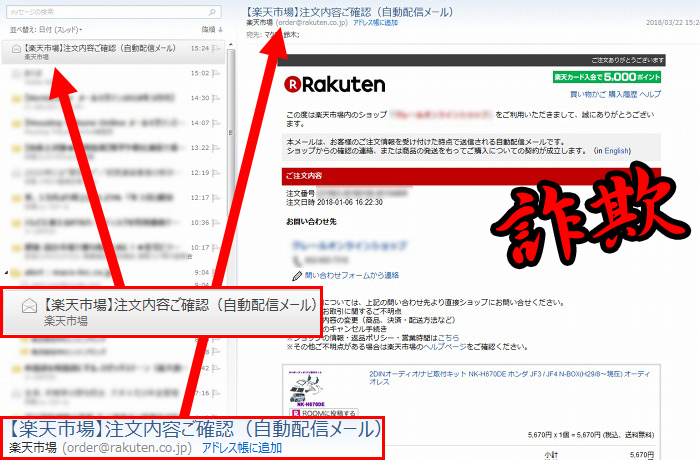Open the 問い合わせフォームから連絡 link

tap(352, 276)
